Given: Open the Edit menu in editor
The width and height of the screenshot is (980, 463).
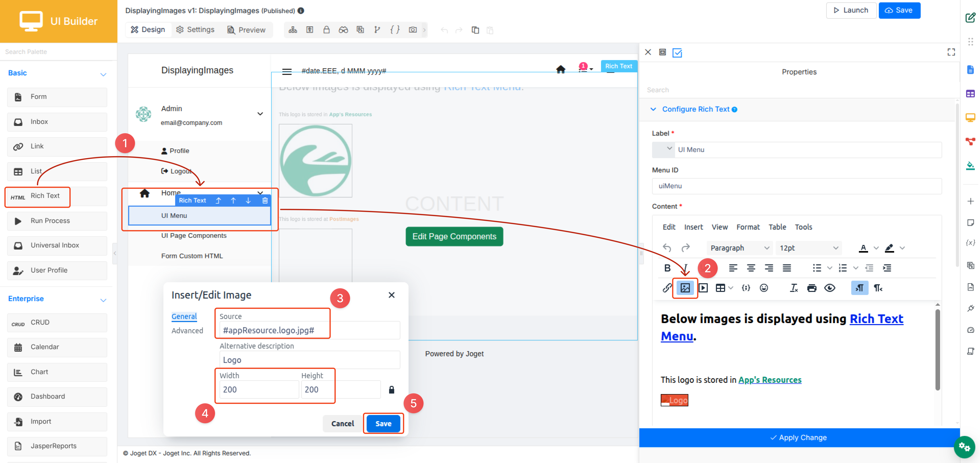Looking at the screenshot, I should tap(669, 227).
